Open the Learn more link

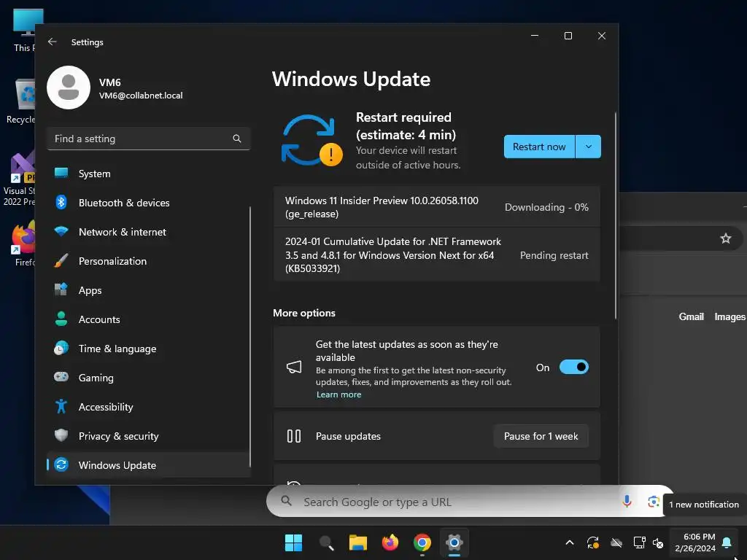pyautogui.click(x=338, y=394)
